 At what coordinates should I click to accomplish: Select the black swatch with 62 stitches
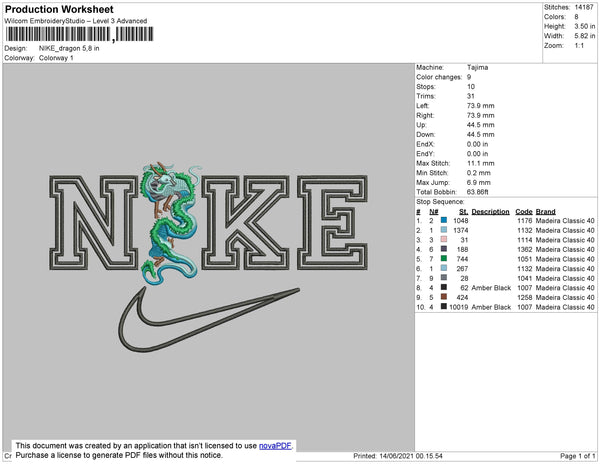pyautogui.click(x=444, y=287)
